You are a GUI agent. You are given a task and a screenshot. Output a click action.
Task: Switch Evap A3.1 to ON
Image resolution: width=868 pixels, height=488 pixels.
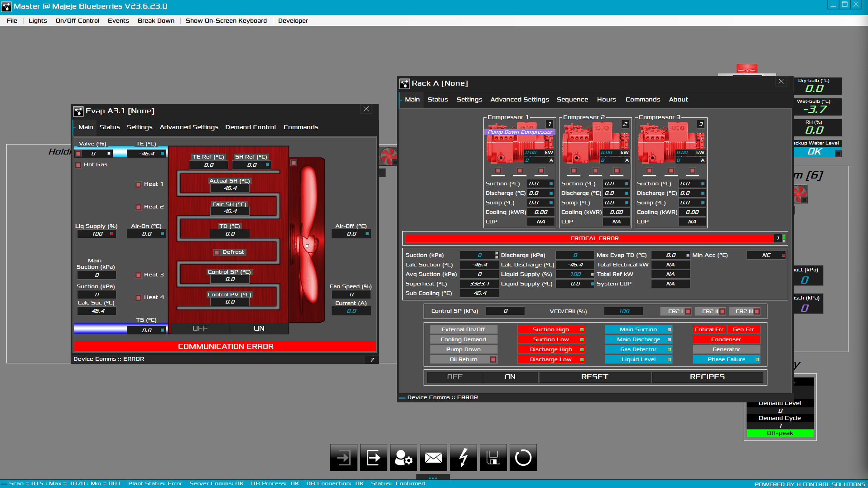pyautogui.click(x=259, y=329)
